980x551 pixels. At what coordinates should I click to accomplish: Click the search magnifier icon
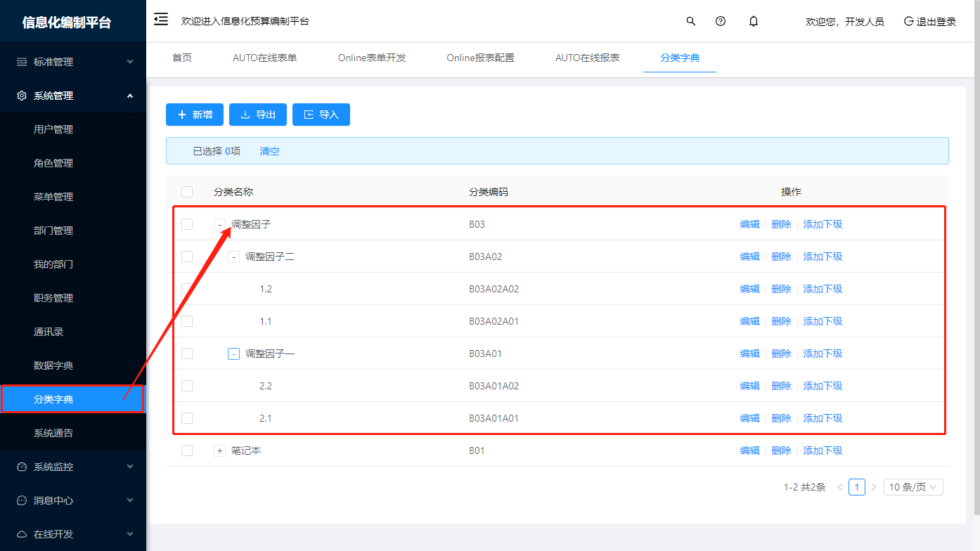pyautogui.click(x=690, y=20)
